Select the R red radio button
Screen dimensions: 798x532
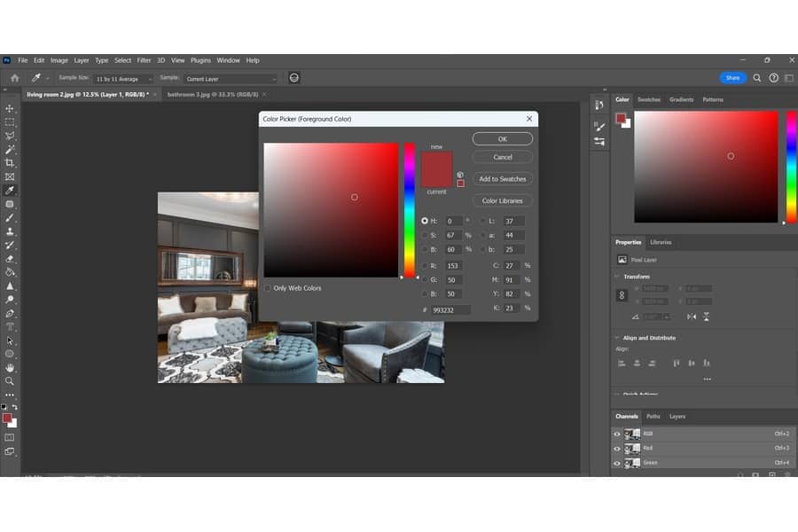[425, 266]
